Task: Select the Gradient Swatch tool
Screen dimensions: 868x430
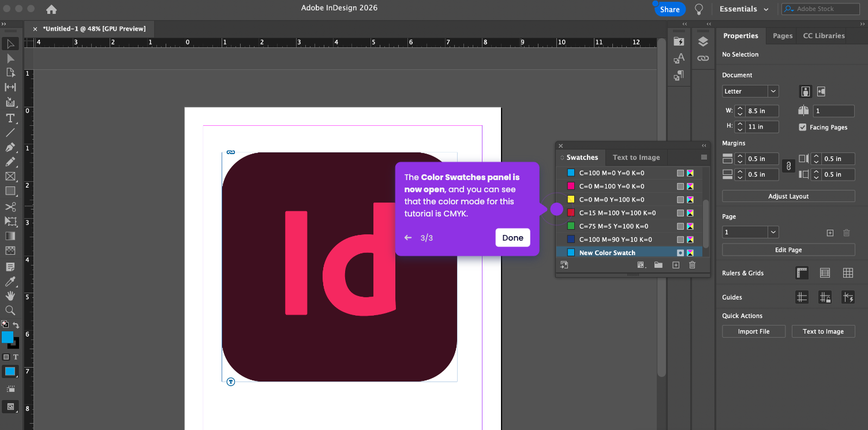Action: pos(10,235)
